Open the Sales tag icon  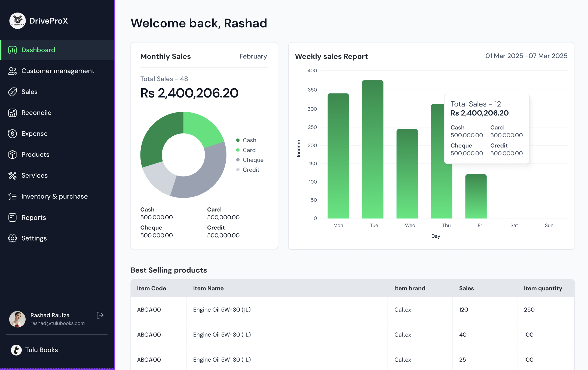coord(12,92)
